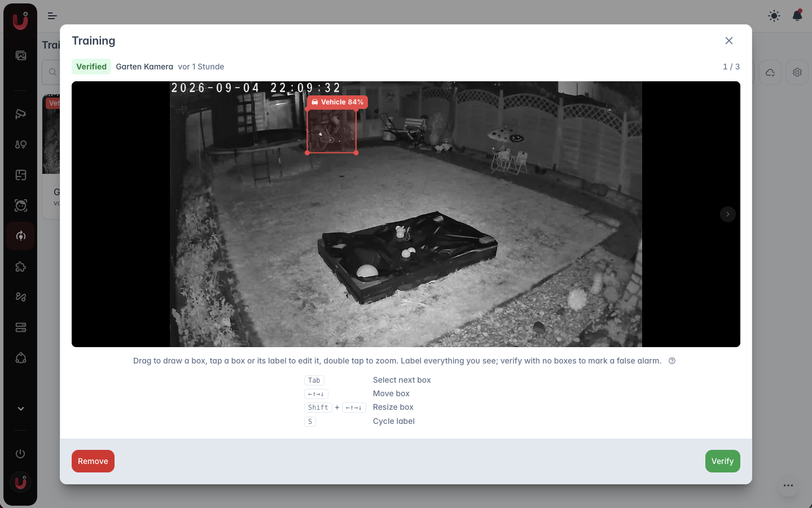Toggle the sidebar with the hamburger icon
This screenshot has height=508, width=812.
tap(52, 16)
